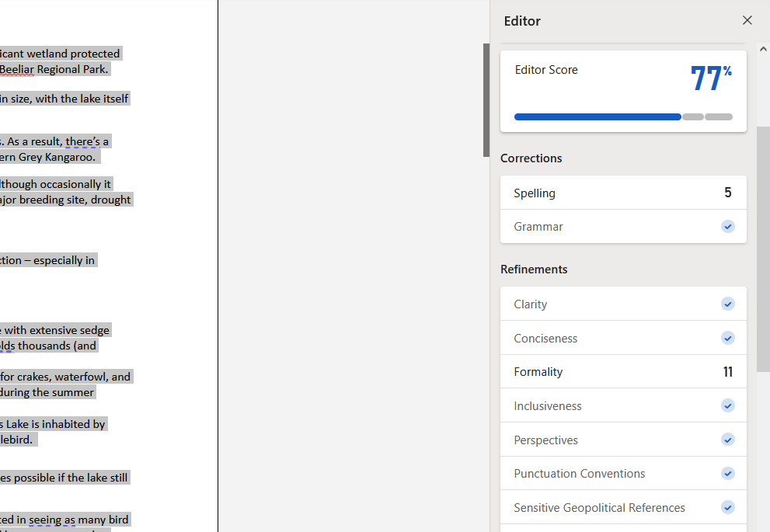Click the Perspectives checkmark icon
Screen dimensions: 770x532
pyautogui.click(x=727, y=439)
